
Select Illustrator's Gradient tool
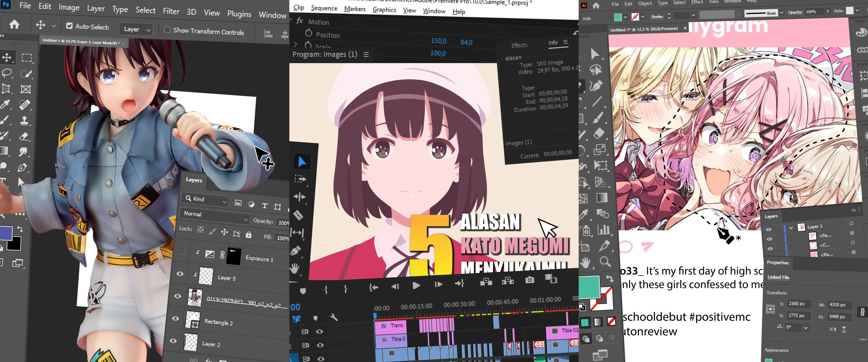click(602, 198)
